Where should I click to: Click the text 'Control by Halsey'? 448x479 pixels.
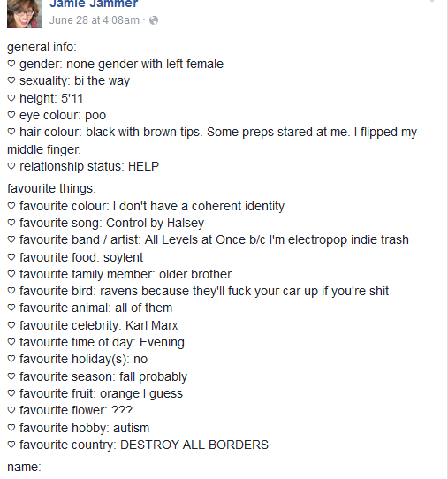point(156,224)
